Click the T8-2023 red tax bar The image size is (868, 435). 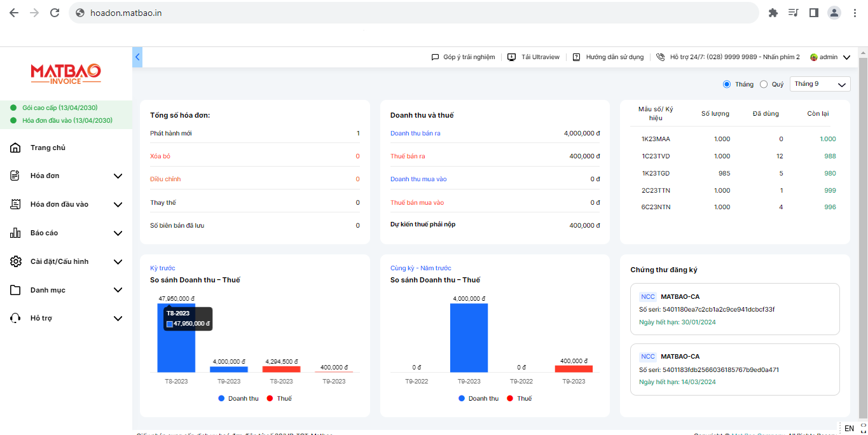pos(281,369)
